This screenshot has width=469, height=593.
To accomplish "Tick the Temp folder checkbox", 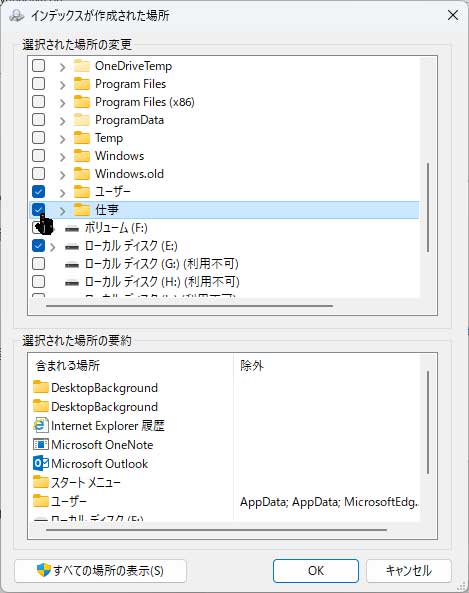I will [x=39, y=138].
